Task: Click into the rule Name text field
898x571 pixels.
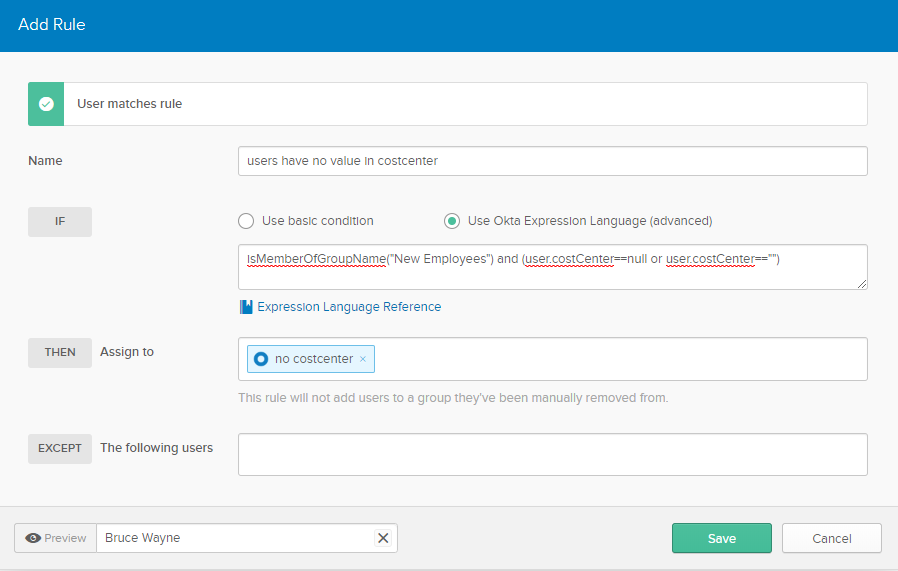Action: tap(552, 161)
